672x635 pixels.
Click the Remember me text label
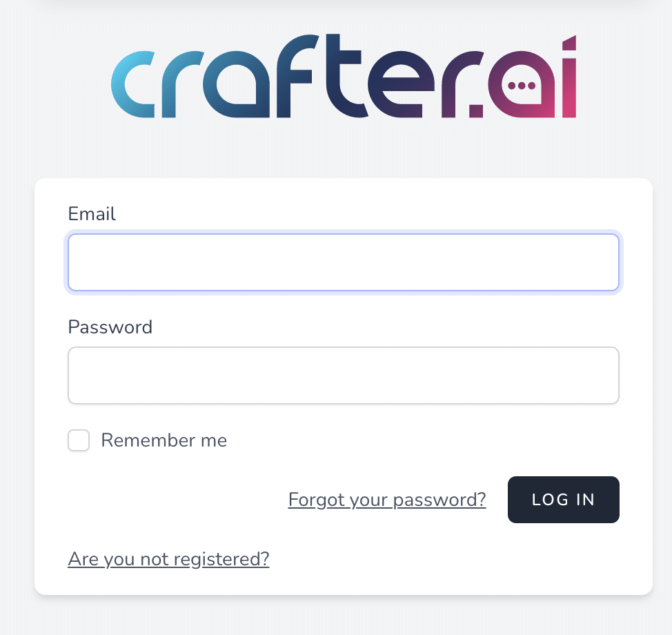[x=164, y=440]
